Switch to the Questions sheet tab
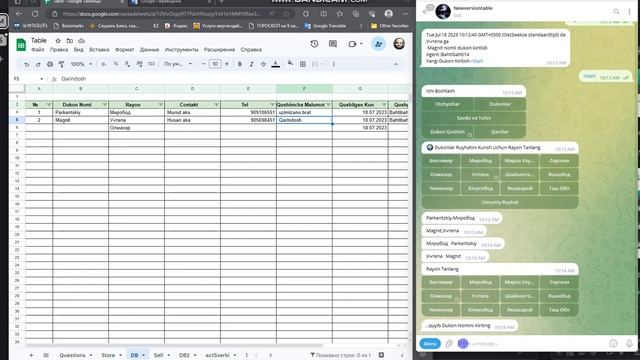Image resolution: width=640 pixels, height=360 pixels. [x=72, y=355]
